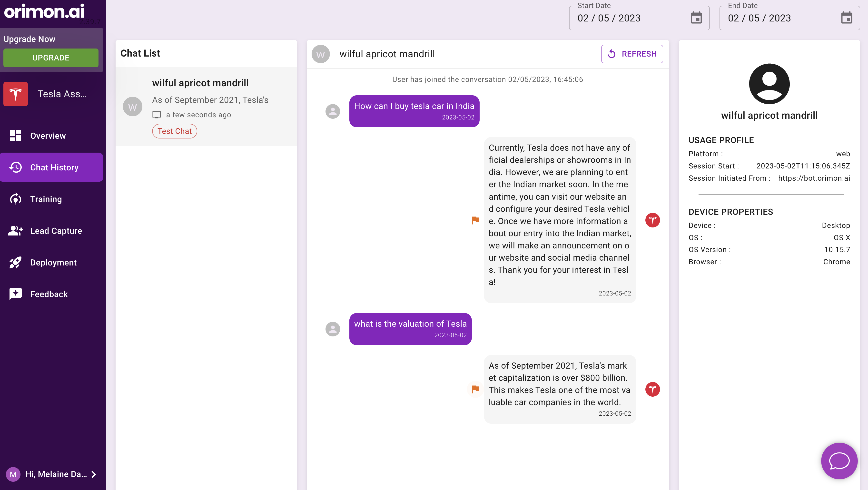The width and height of the screenshot is (868, 490).
Task: Click the orimon.ai logo
Action: pyautogui.click(x=44, y=11)
